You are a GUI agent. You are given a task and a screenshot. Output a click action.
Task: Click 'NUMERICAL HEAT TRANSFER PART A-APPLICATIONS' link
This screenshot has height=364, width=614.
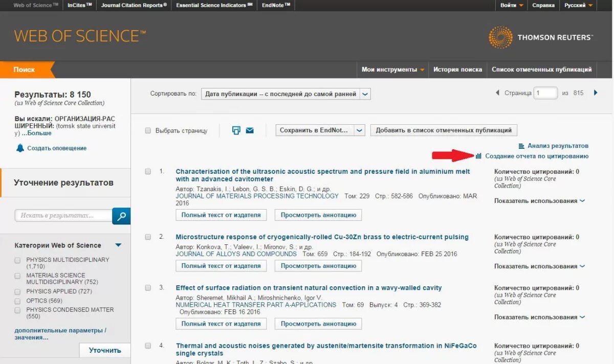pos(256,305)
